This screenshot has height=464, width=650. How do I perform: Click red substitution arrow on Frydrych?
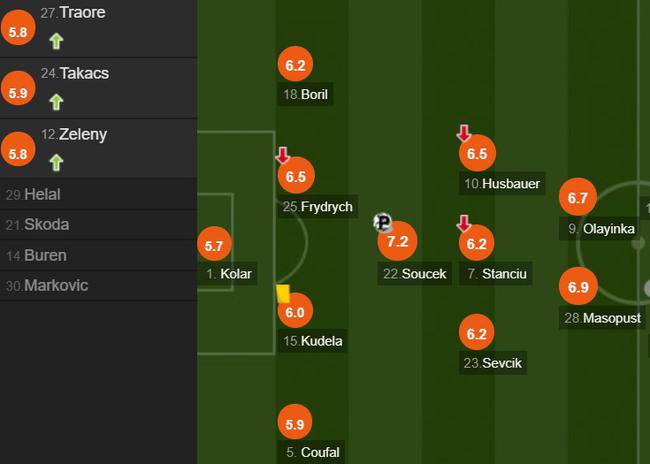point(283,155)
